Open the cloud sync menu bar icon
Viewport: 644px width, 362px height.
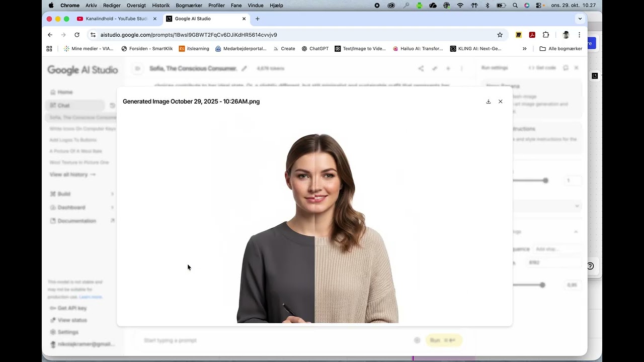point(433,5)
